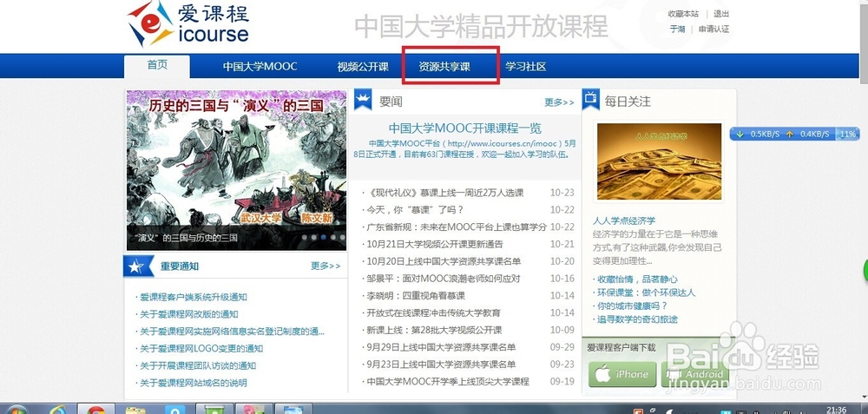Open the 三国 carousel banner image

[x=236, y=170]
